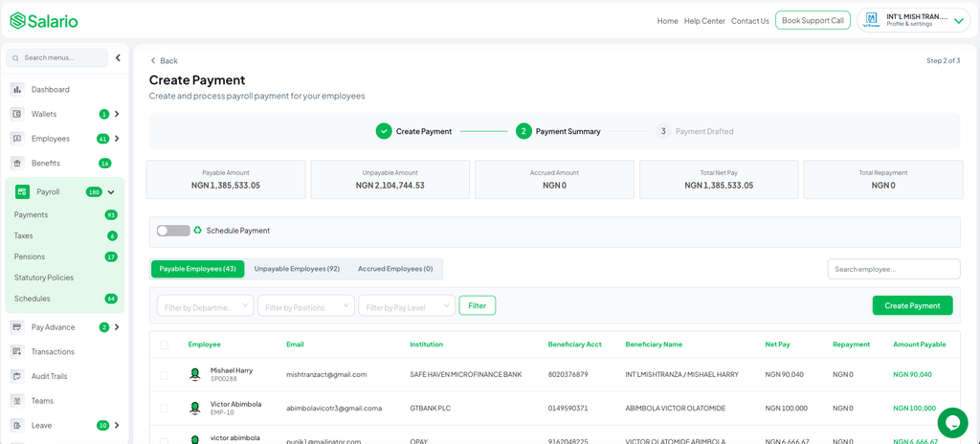Go to Home link
980x444 pixels.
[667, 21]
